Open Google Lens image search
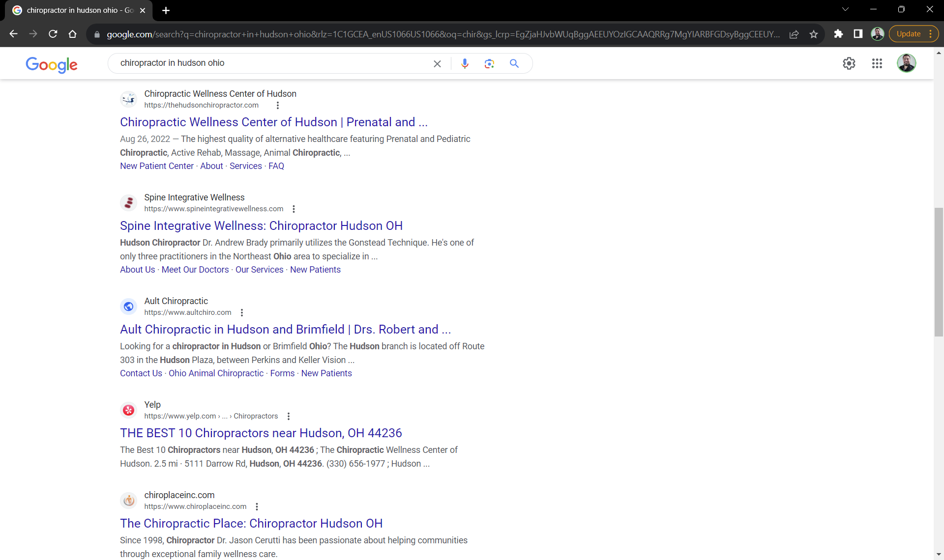The height and width of the screenshot is (560, 944). (x=489, y=63)
